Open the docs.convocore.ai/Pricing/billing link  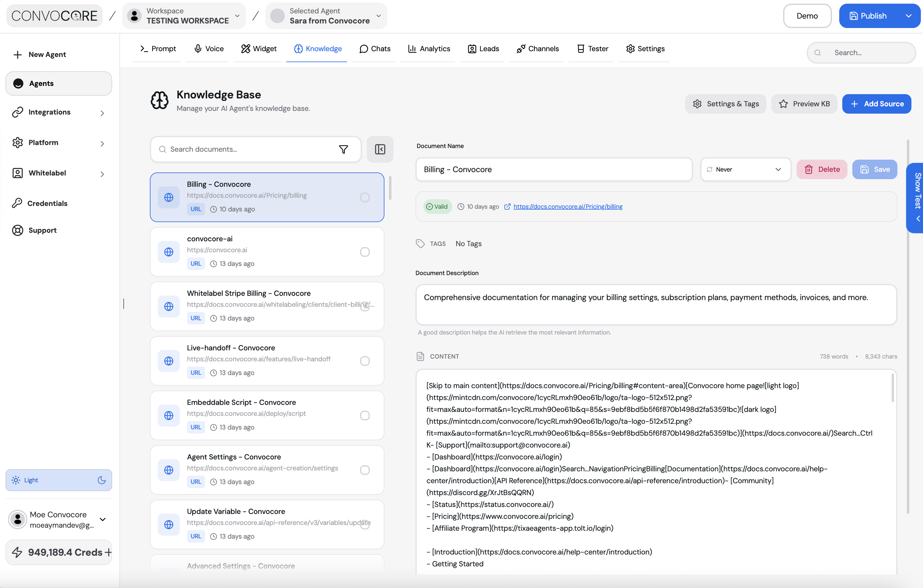coord(568,207)
